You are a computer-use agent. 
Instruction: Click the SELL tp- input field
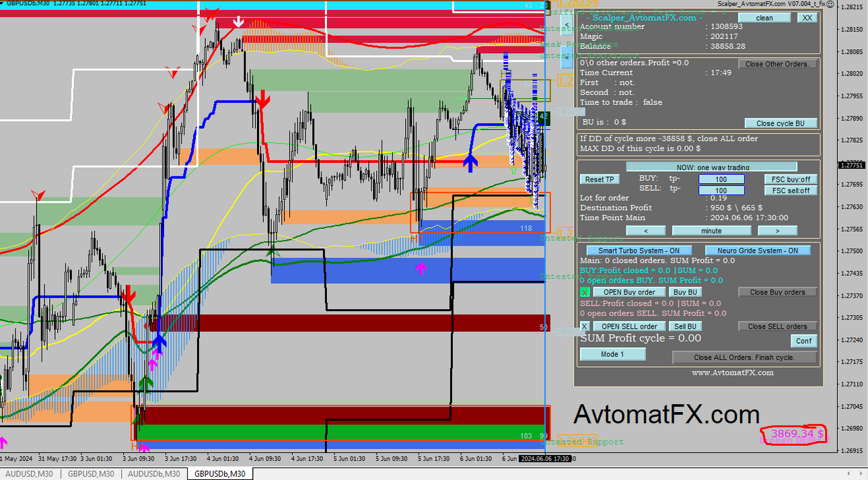[x=721, y=191]
